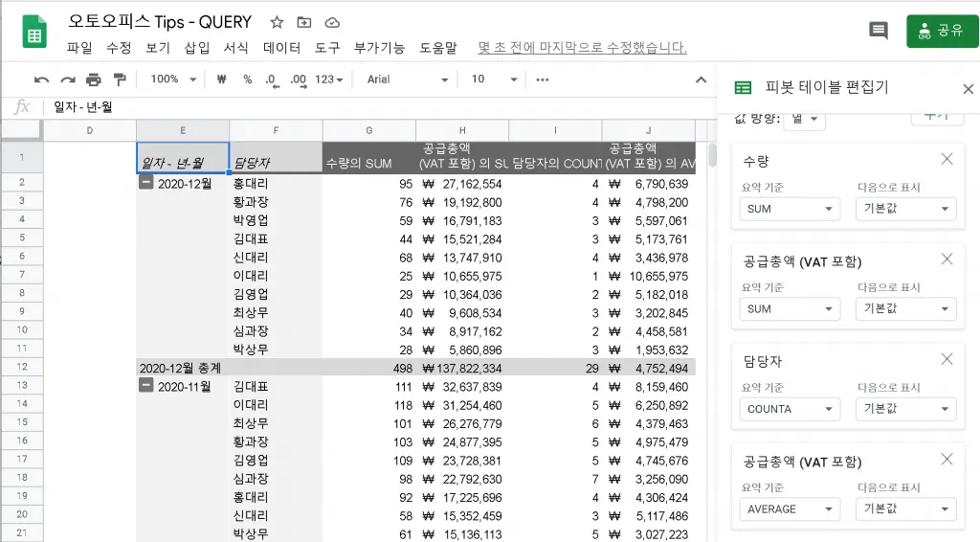The image size is (980, 542).
Task: Open the comments history icon
Action: pos(879,30)
